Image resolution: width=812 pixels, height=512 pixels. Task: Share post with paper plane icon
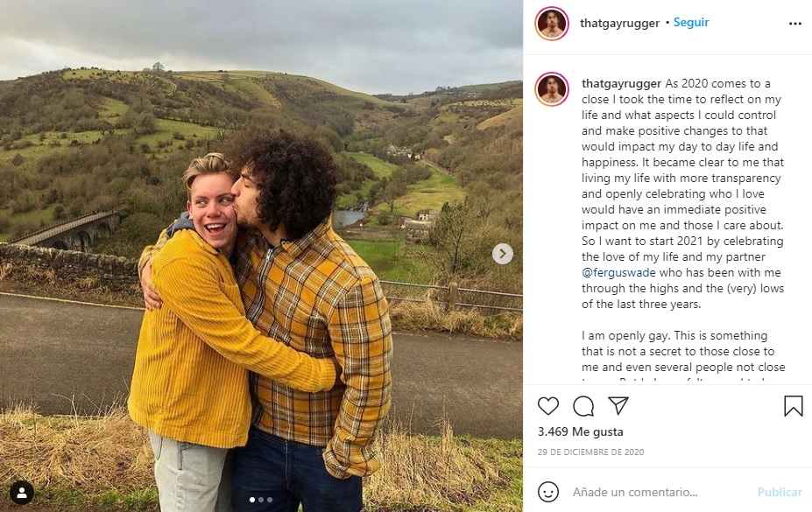click(x=618, y=406)
